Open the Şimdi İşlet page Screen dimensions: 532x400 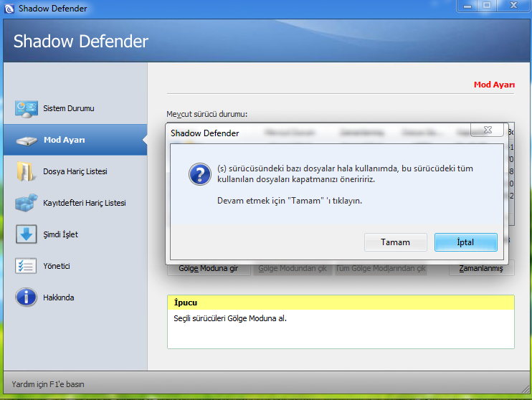point(75,234)
